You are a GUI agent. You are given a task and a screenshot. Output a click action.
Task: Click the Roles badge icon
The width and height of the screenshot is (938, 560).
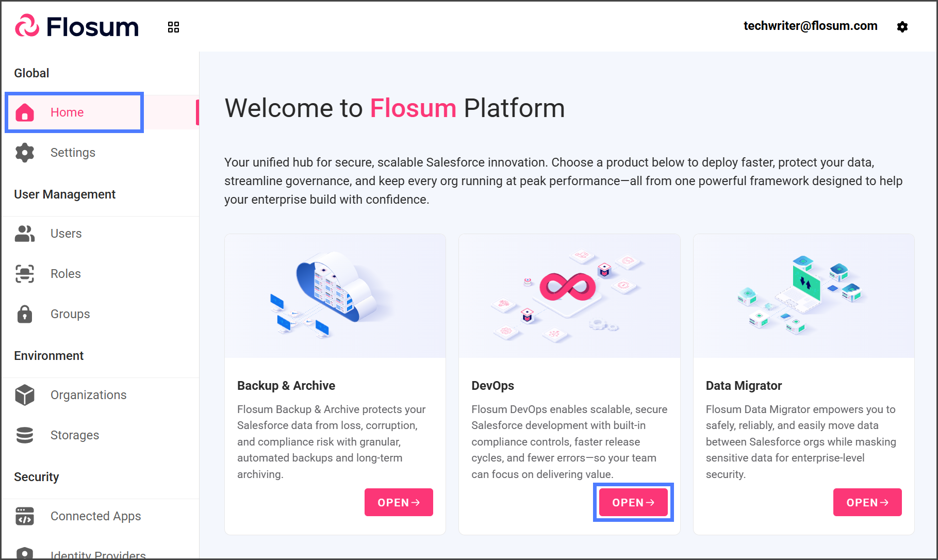tap(25, 274)
